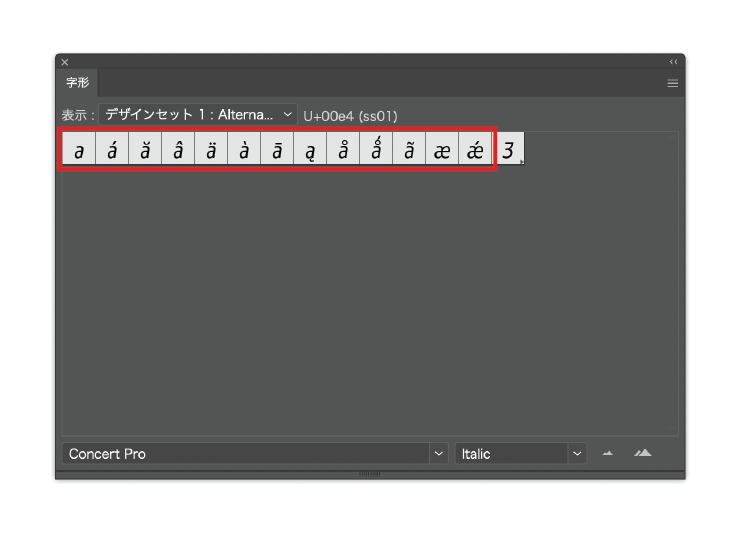Pick the a-ogonek glyph (ą)
Image resolution: width=739 pixels, height=537 pixels.
(x=310, y=151)
